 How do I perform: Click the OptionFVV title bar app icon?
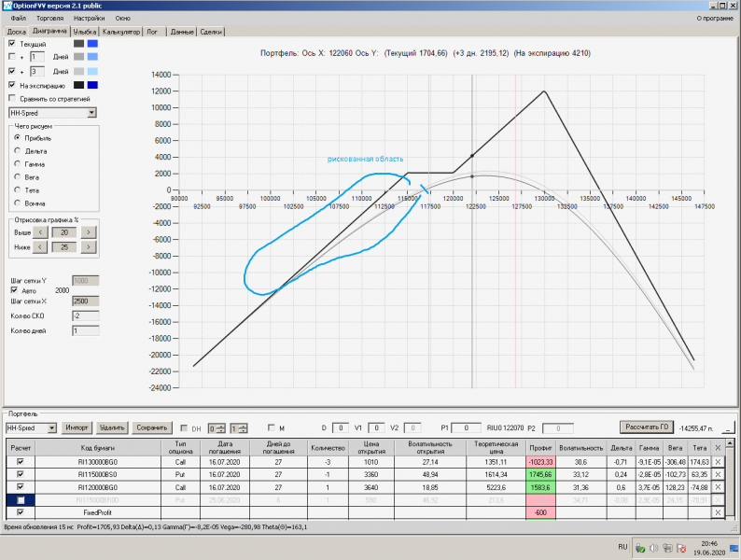(x=7, y=6)
